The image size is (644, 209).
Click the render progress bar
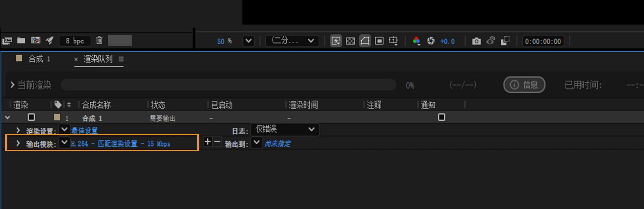pos(228,85)
